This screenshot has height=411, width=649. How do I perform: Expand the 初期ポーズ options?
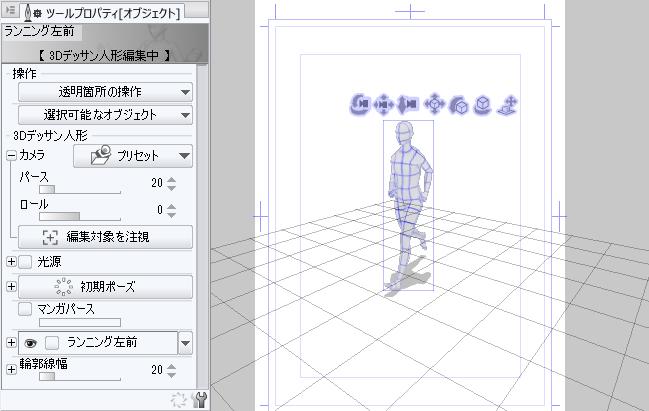point(11,286)
